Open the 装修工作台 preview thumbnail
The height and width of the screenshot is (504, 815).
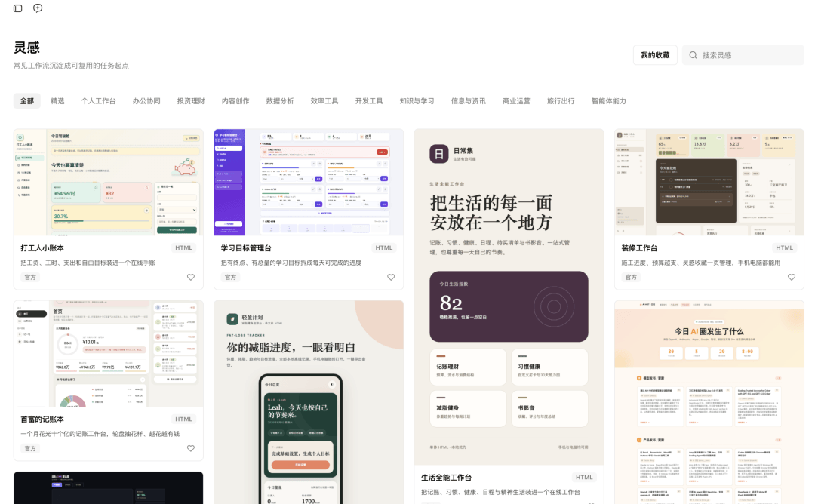[709, 183]
